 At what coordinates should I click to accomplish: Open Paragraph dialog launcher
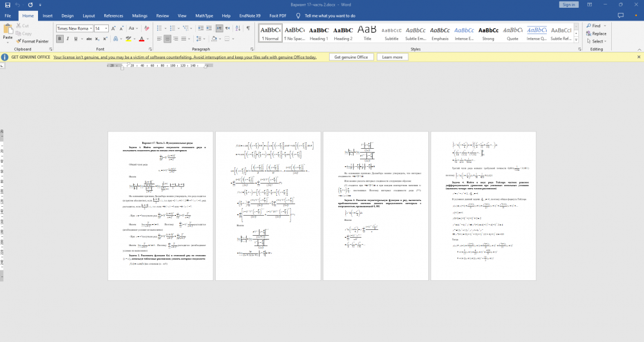coord(252,49)
